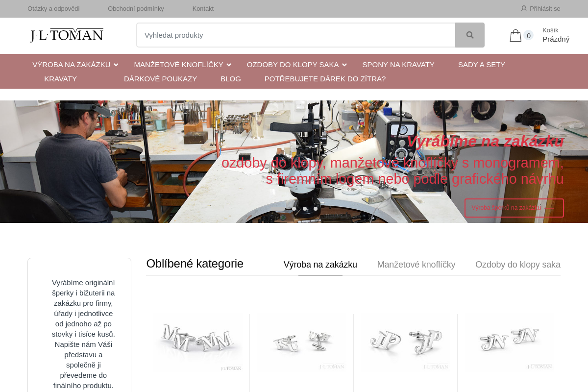Switch to the Ozdoby do klopy saka tab
The image size is (588, 392).
click(x=517, y=265)
